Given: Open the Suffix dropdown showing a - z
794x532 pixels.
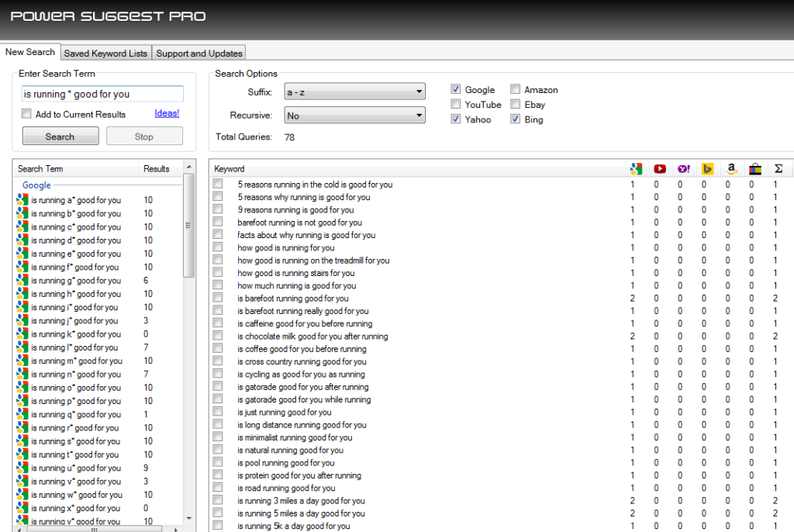Looking at the screenshot, I should [354, 92].
